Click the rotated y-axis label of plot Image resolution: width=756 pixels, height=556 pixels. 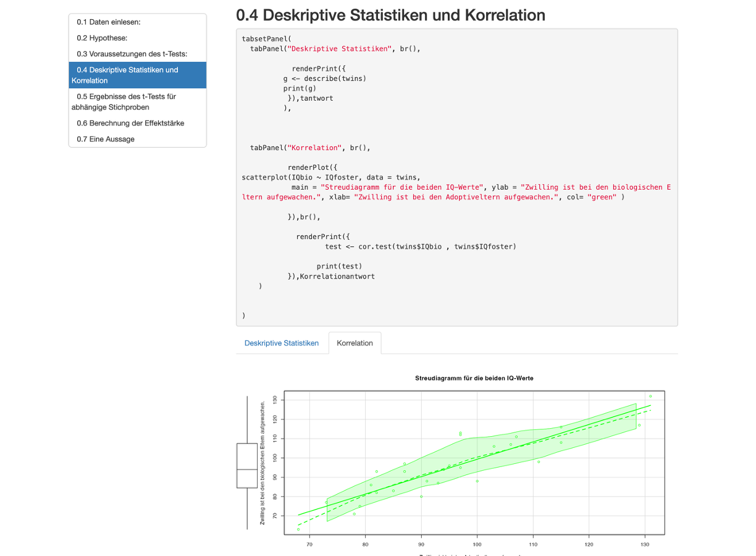(x=262, y=463)
